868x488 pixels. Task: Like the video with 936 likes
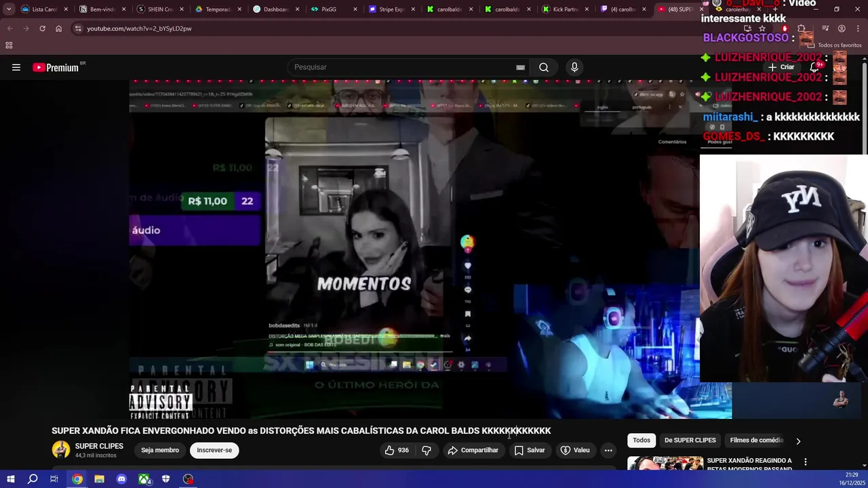pos(396,450)
